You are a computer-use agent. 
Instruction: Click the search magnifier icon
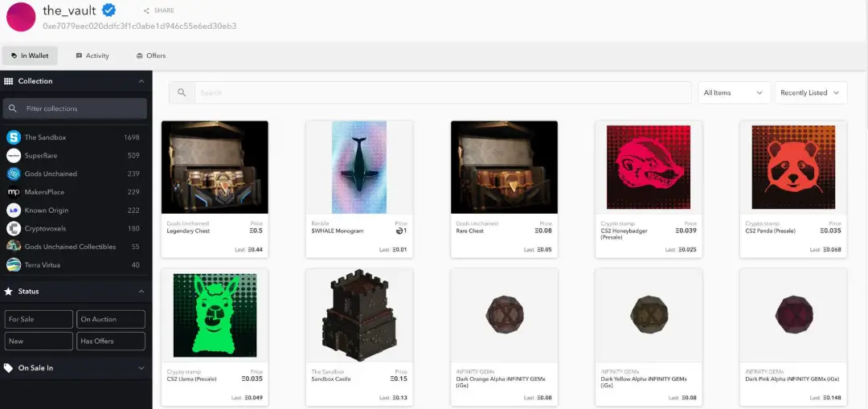(x=182, y=92)
